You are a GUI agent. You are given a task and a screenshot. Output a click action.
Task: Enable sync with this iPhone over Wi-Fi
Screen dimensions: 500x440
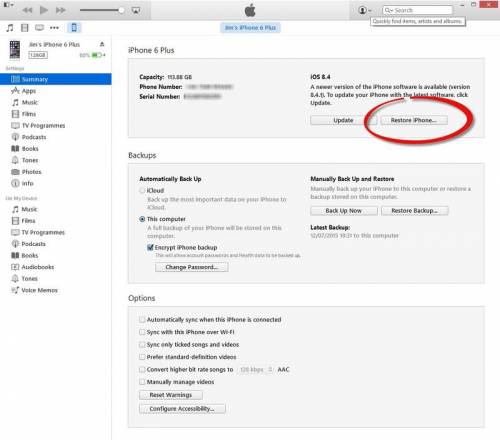(x=142, y=332)
